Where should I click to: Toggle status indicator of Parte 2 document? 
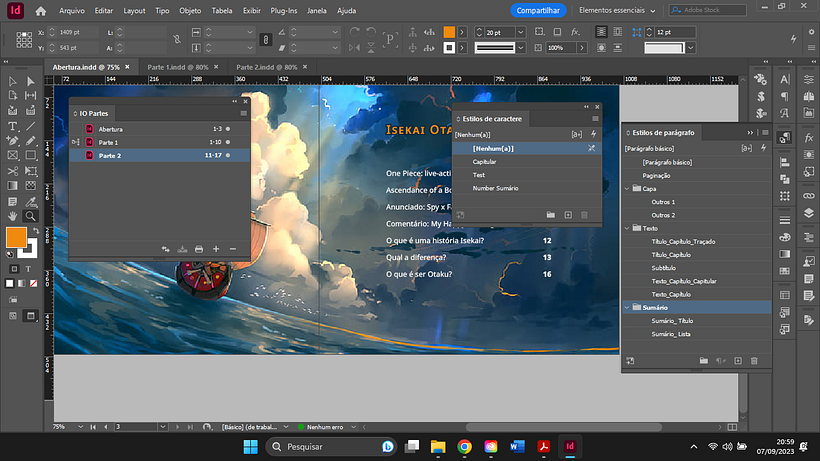[x=228, y=155]
